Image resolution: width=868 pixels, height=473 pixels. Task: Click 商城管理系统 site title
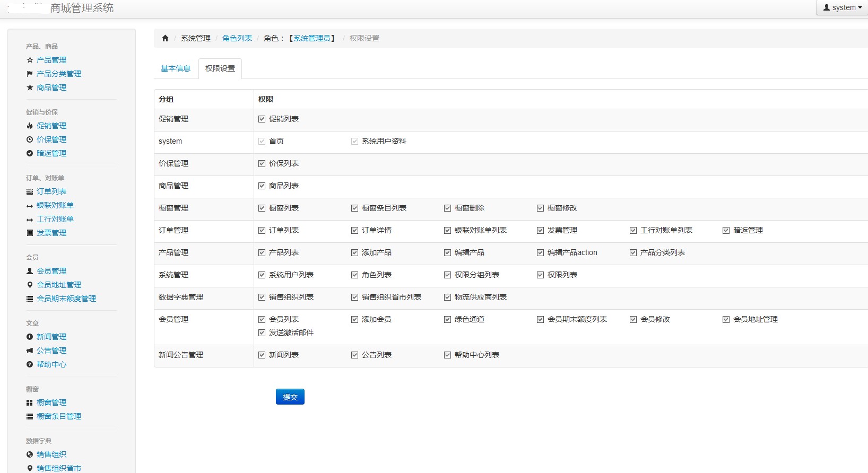pos(82,8)
